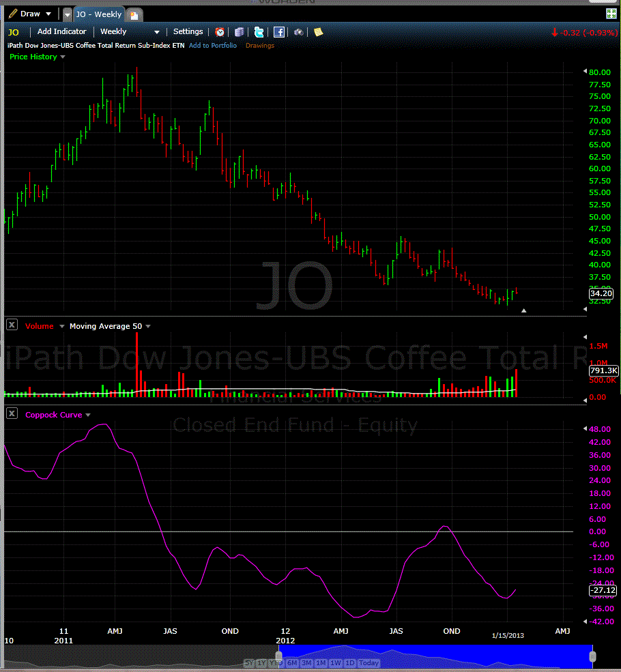The width and height of the screenshot is (621, 672).
Task: Click the 2012 year axis label
Action: tap(285, 641)
